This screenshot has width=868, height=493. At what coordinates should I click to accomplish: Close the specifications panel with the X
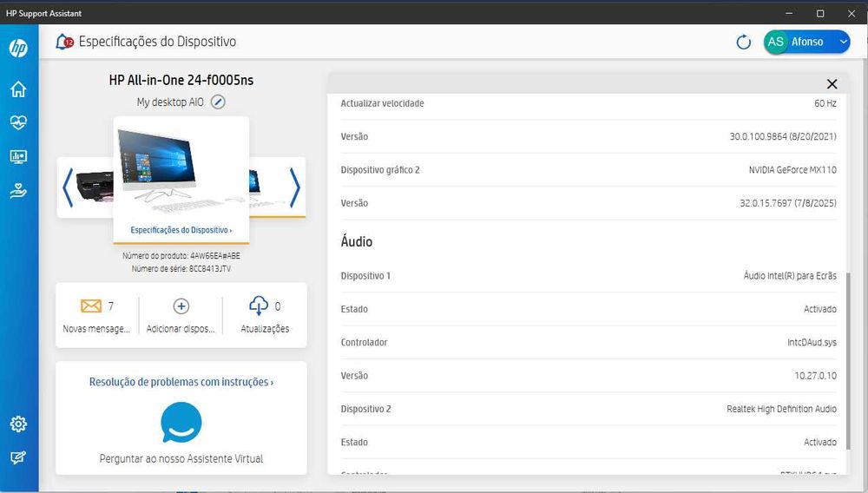click(x=832, y=84)
